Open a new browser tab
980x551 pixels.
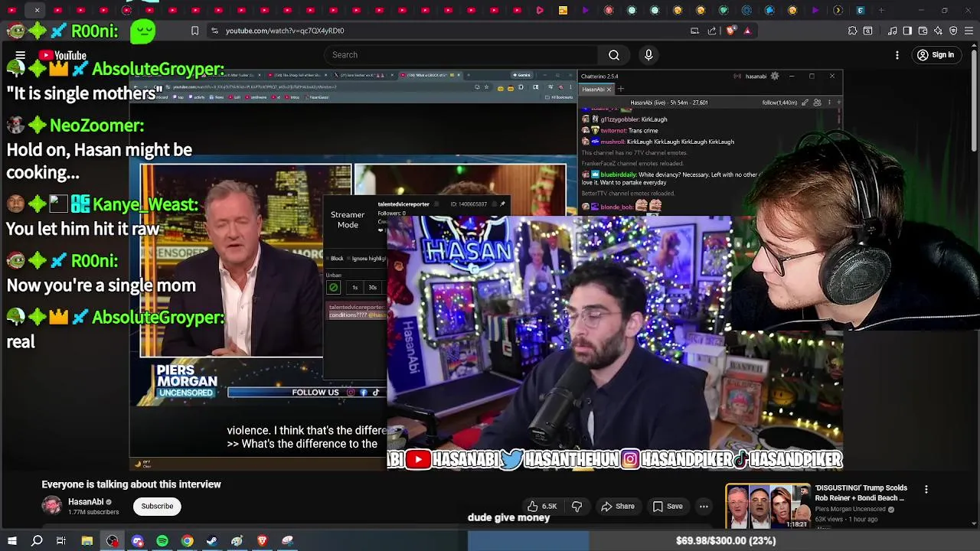881,11
